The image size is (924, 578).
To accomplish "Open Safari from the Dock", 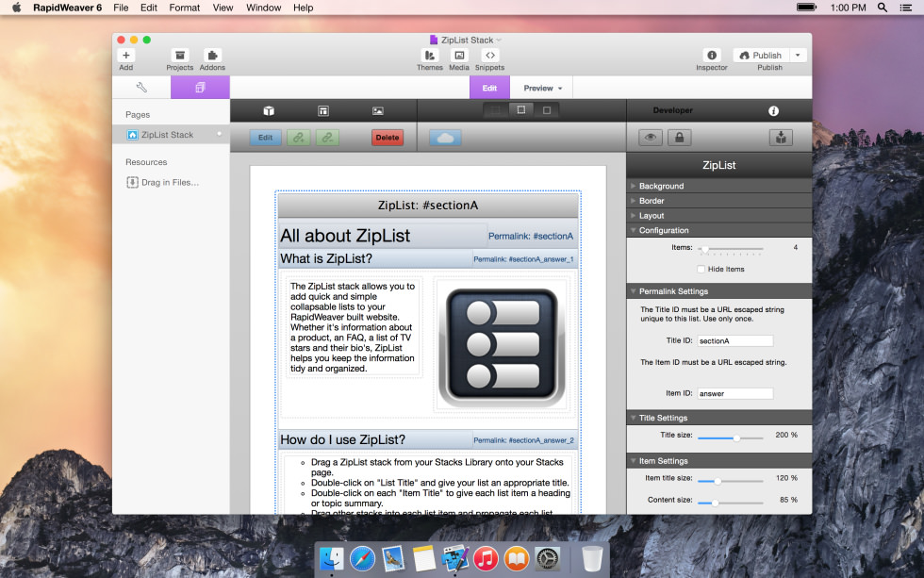I will 362,558.
